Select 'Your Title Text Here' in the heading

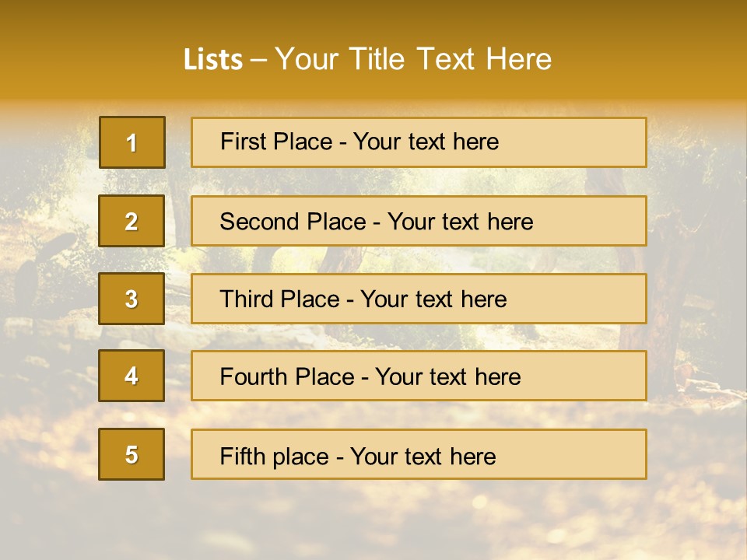pos(413,59)
